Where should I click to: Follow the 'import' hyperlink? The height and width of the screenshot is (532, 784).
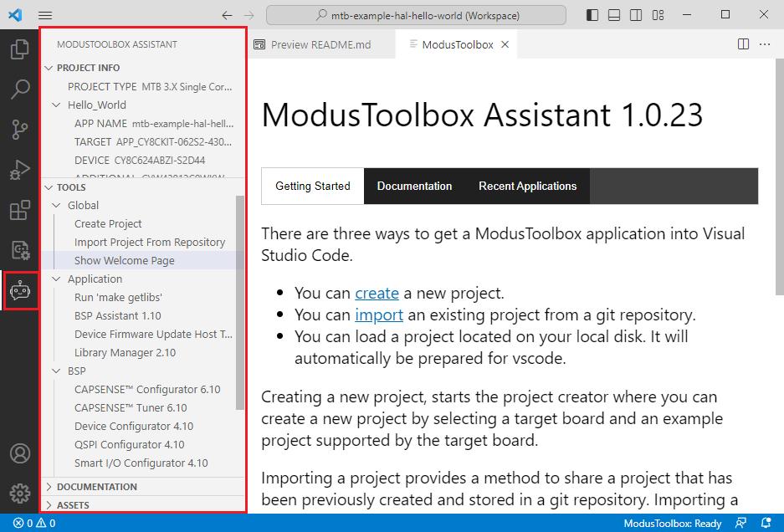click(x=379, y=315)
